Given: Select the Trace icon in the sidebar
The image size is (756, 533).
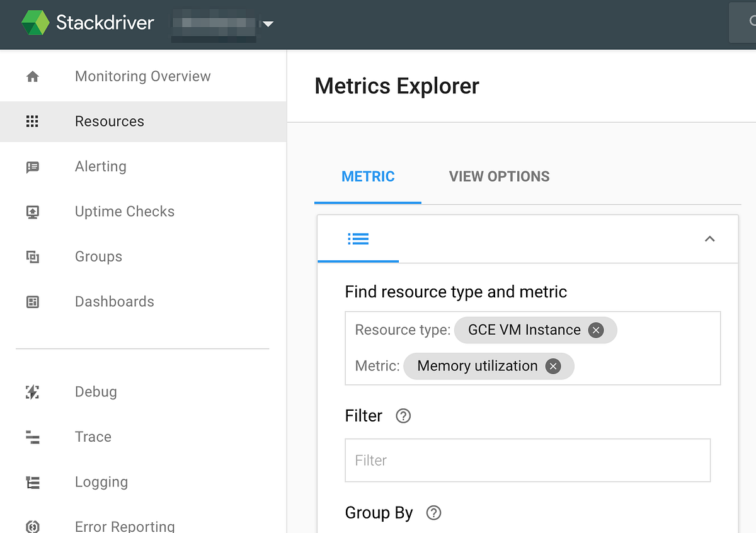Looking at the screenshot, I should point(32,437).
